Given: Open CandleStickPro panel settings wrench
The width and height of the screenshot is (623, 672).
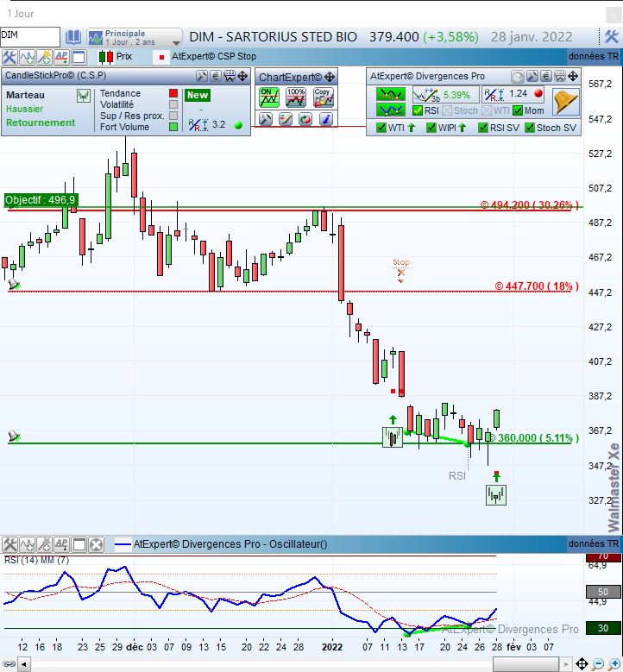Looking at the screenshot, I should (202, 76).
